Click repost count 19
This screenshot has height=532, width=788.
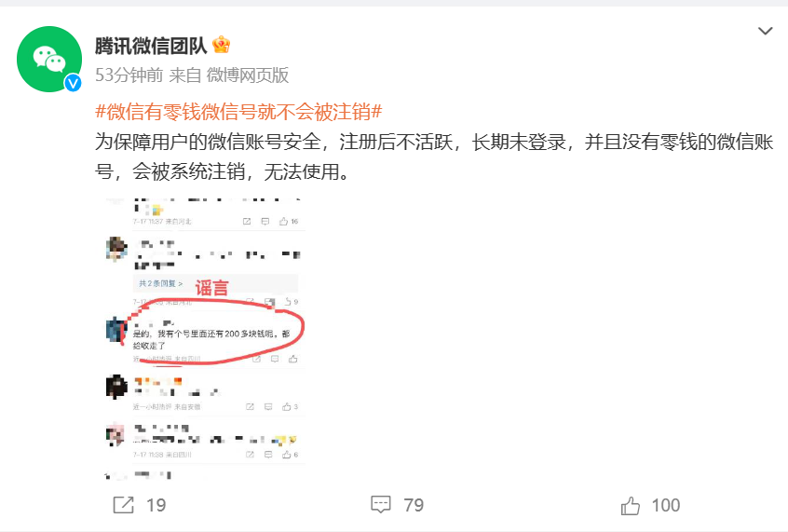click(x=156, y=505)
